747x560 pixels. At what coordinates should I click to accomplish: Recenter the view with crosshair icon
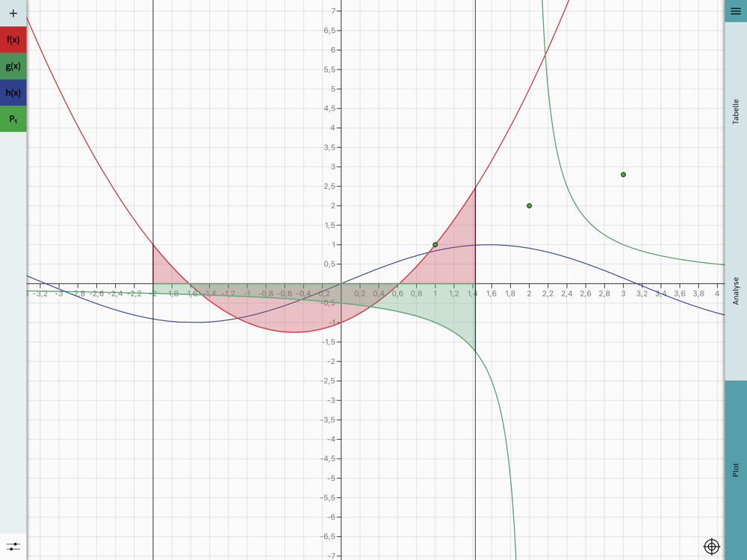711,547
